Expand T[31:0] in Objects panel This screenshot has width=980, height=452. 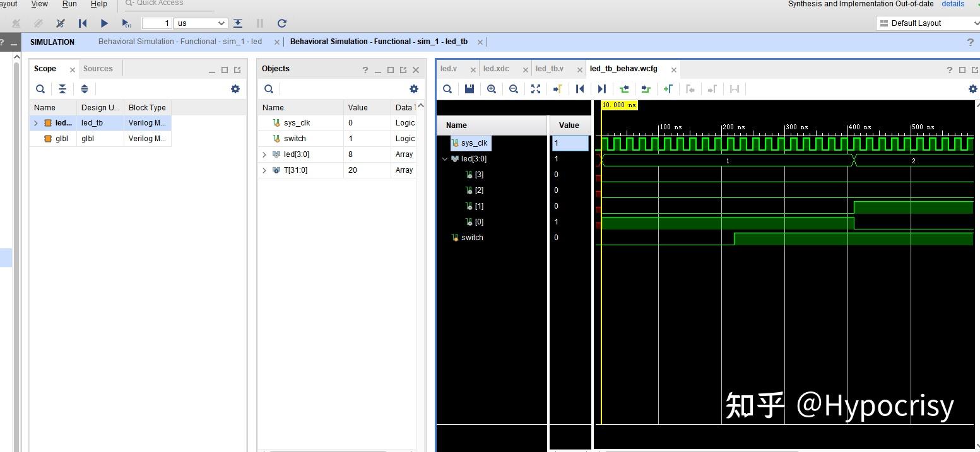pyautogui.click(x=264, y=170)
